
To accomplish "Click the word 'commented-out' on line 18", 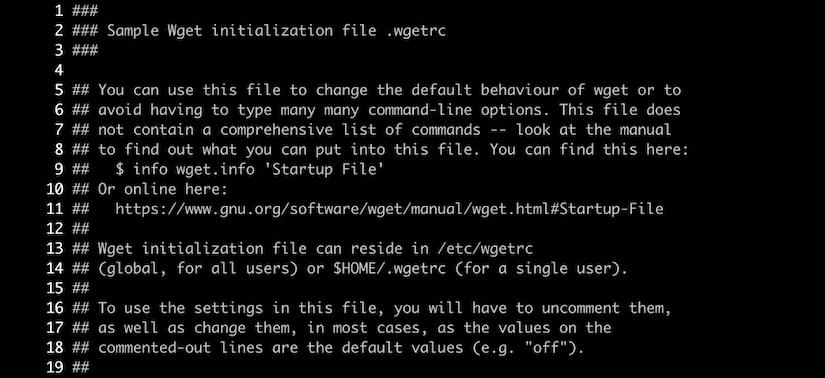I will pos(154,348).
